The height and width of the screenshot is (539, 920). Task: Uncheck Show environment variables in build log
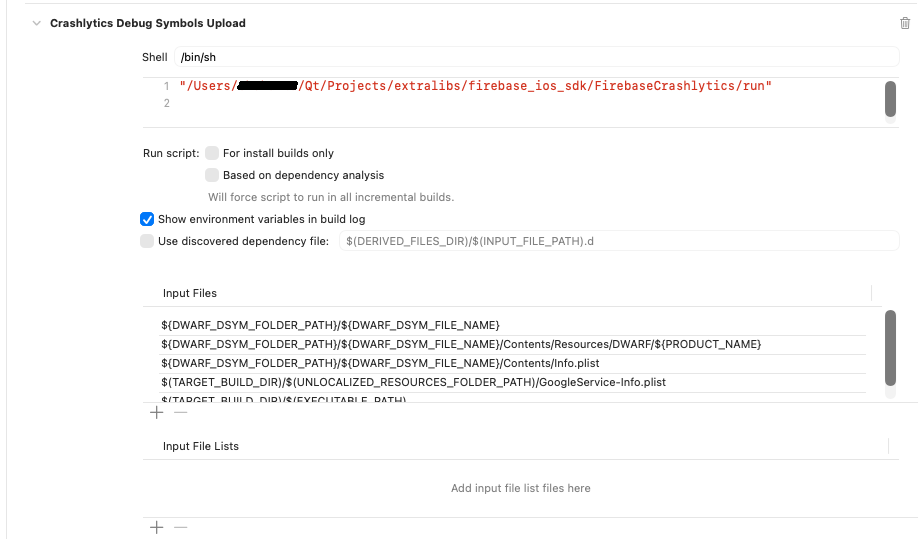(148, 219)
